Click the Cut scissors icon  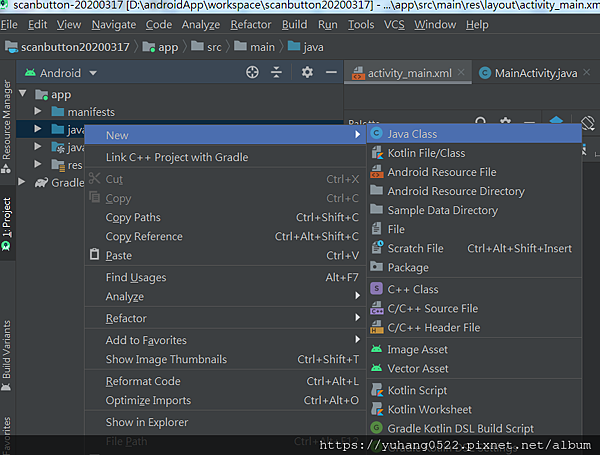tap(95, 178)
